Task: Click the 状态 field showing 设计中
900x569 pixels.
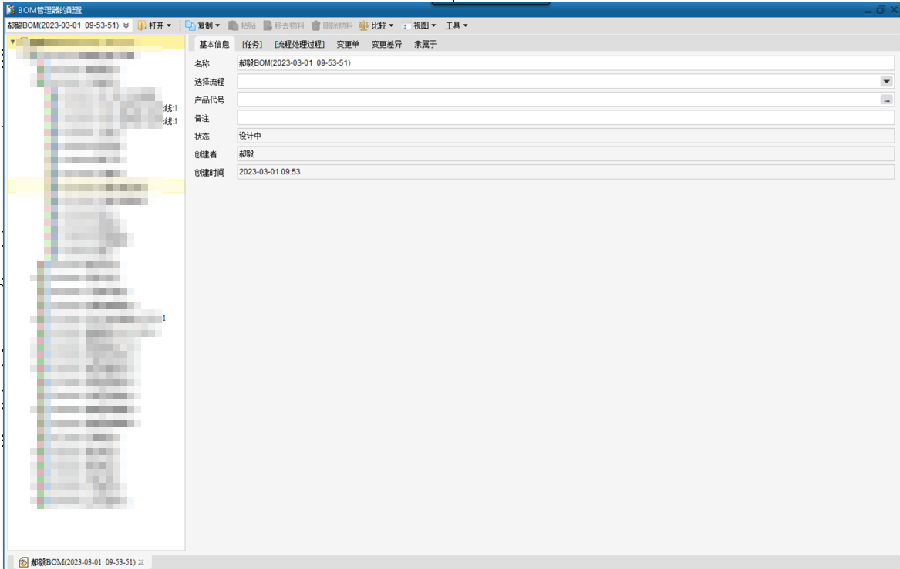Action: click(x=565, y=136)
